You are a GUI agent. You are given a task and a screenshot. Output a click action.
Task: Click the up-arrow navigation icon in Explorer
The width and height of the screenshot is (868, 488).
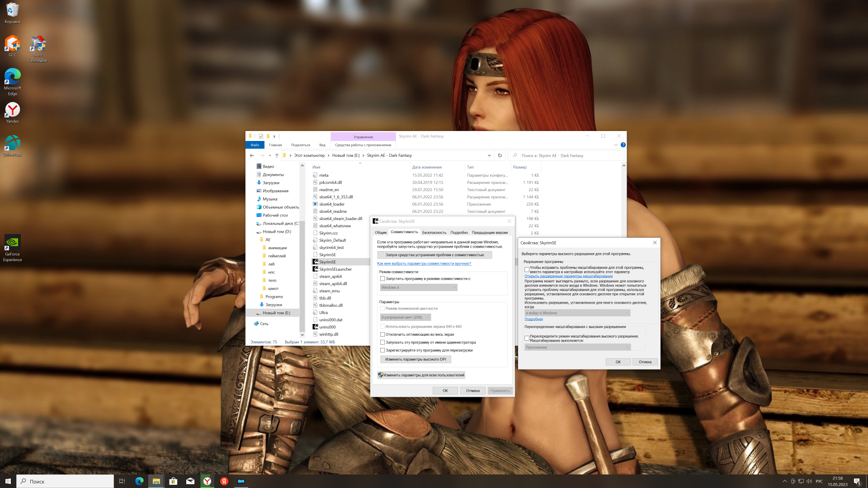(x=277, y=155)
